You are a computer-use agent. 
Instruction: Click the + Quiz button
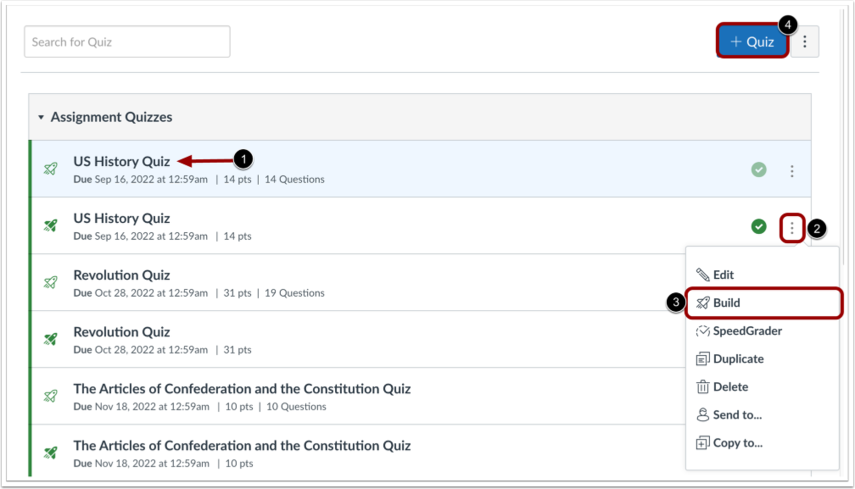752,41
